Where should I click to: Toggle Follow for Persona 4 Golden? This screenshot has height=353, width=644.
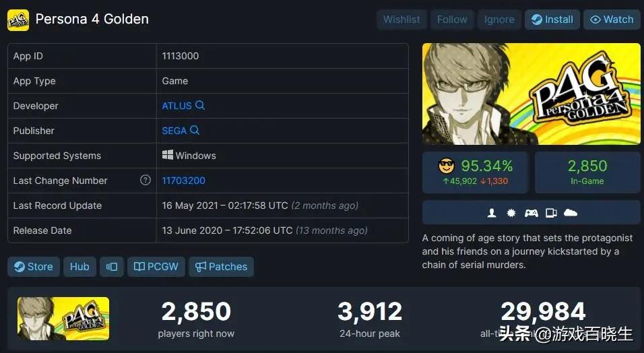tap(452, 20)
